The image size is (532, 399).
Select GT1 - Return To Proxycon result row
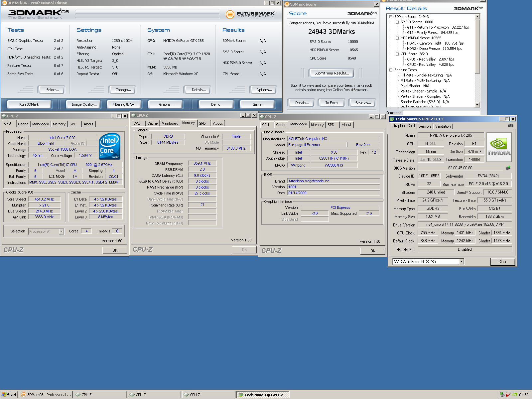tap(438, 27)
